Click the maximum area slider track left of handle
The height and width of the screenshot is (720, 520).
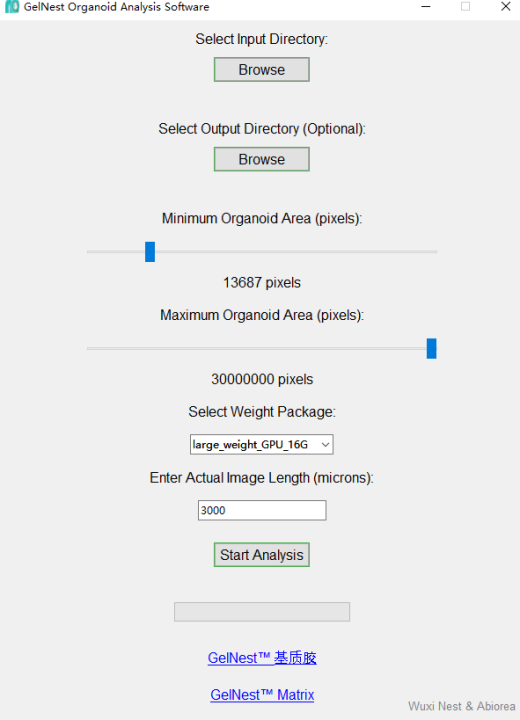pos(257,349)
